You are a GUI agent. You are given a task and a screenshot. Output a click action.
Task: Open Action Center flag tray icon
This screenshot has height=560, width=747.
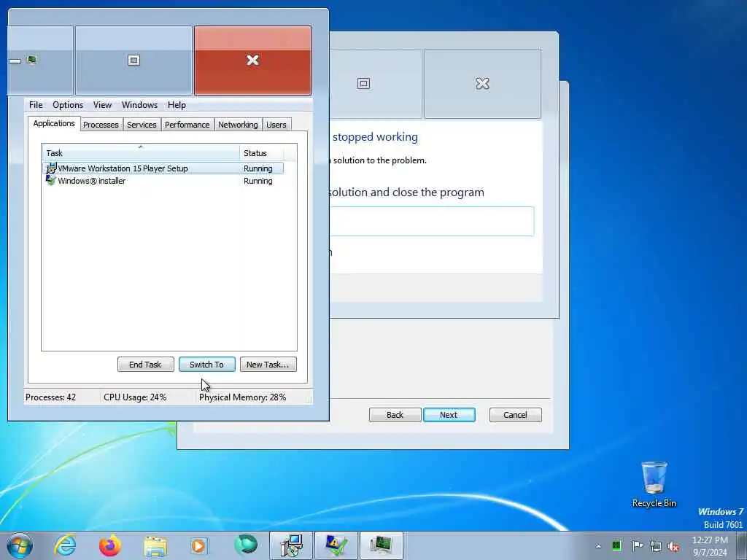point(638,545)
